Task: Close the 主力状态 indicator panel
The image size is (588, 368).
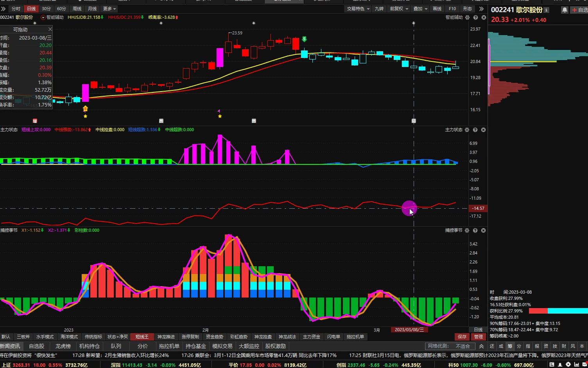Action: [x=484, y=130]
